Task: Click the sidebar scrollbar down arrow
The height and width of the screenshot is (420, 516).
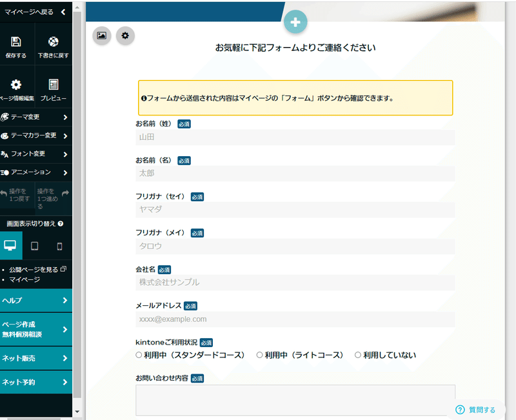Action: click(x=77, y=412)
